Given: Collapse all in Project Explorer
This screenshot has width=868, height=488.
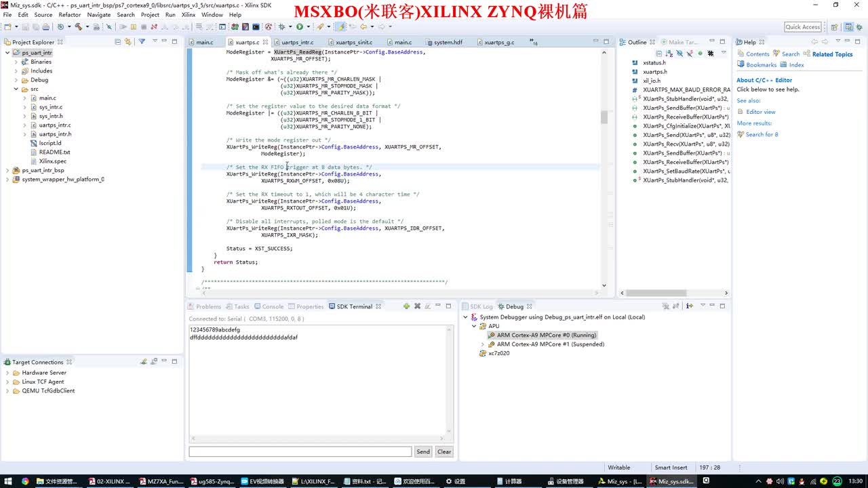Looking at the screenshot, I should pyautogui.click(x=117, y=41).
